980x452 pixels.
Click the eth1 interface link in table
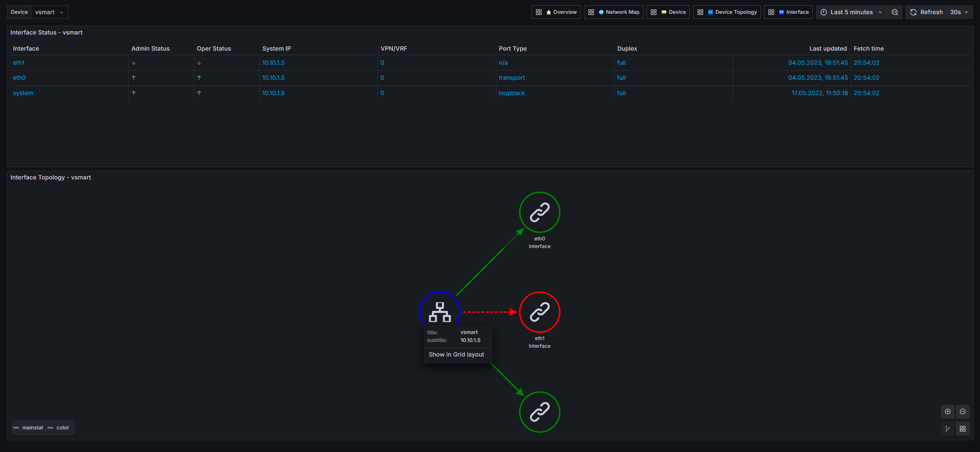[x=18, y=63]
